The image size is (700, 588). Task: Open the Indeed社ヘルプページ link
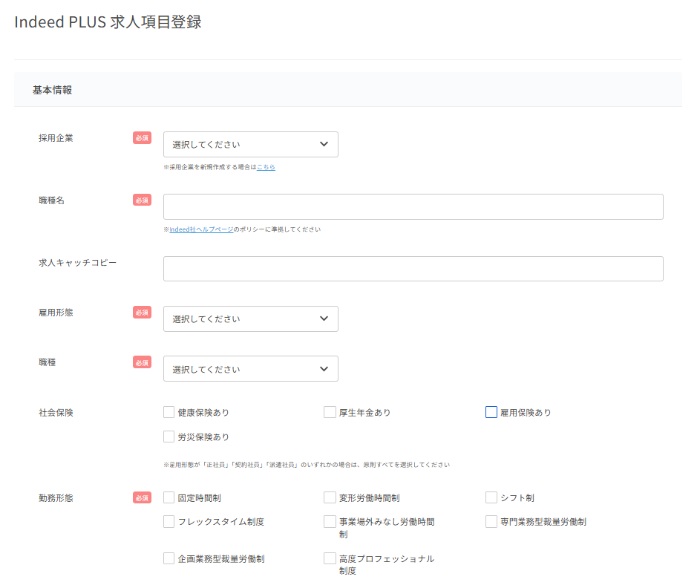[201, 230]
